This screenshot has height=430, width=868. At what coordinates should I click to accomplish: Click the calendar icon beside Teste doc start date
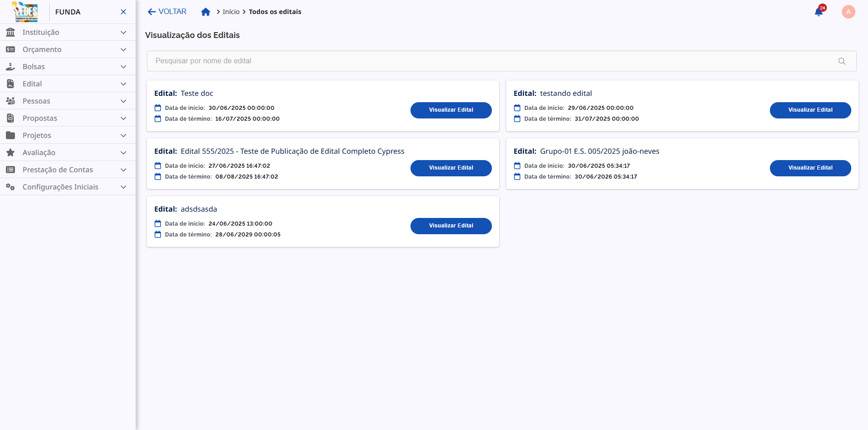[x=157, y=108]
